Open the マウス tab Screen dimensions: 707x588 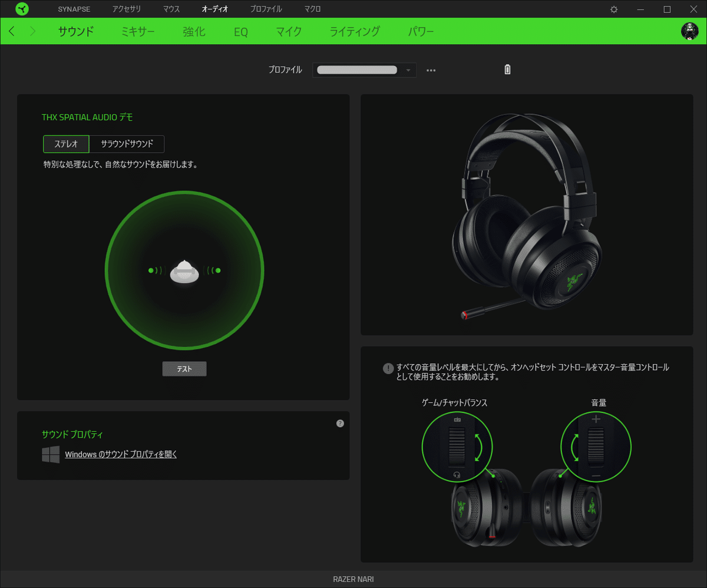(x=171, y=9)
